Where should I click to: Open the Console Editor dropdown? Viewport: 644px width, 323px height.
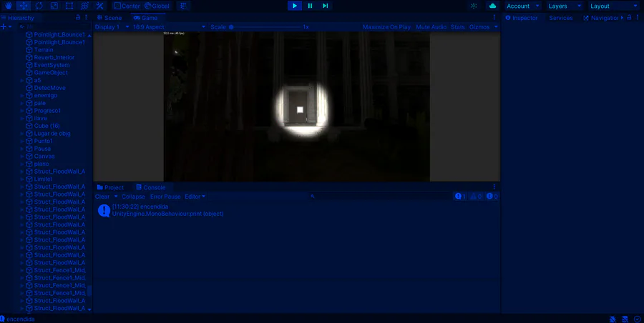[195, 197]
